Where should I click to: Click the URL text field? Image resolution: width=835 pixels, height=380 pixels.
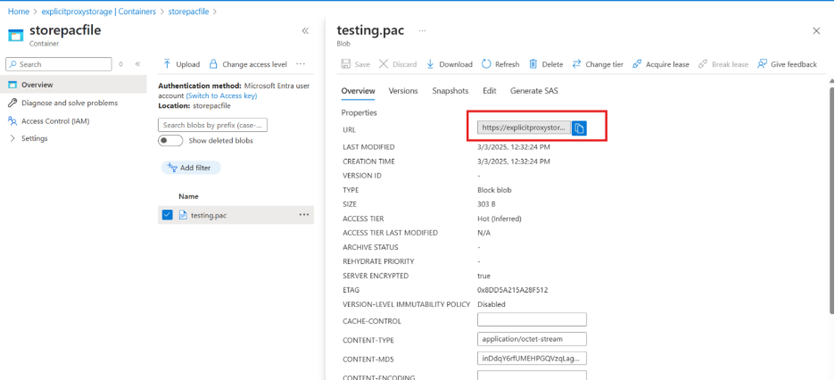click(x=524, y=128)
